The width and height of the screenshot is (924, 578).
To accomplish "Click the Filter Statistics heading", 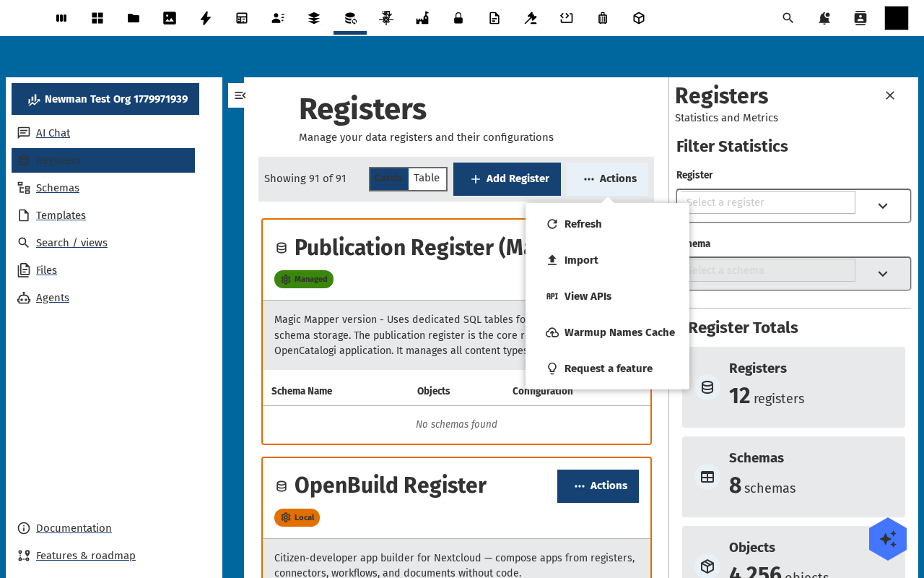I will 732,146.
